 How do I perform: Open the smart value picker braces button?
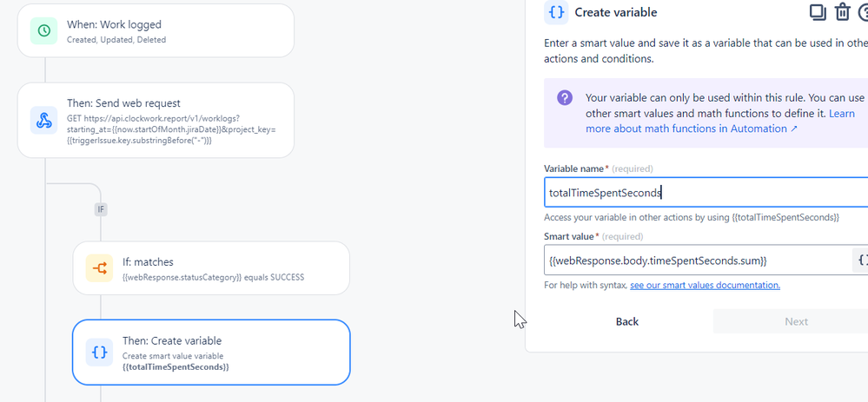pyautogui.click(x=860, y=260)
